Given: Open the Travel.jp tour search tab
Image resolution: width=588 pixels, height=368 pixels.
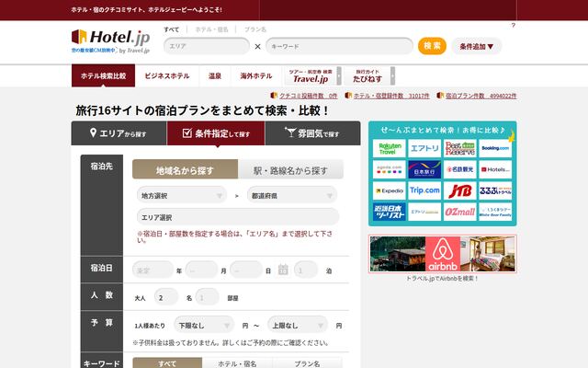Looking at the screenshot, I should 311,76.
